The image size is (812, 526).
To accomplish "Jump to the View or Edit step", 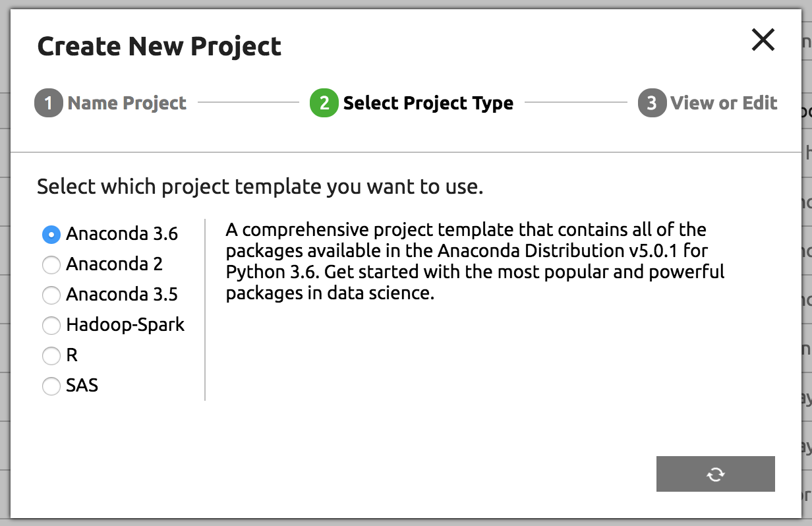I will click(x=724, y=103).
